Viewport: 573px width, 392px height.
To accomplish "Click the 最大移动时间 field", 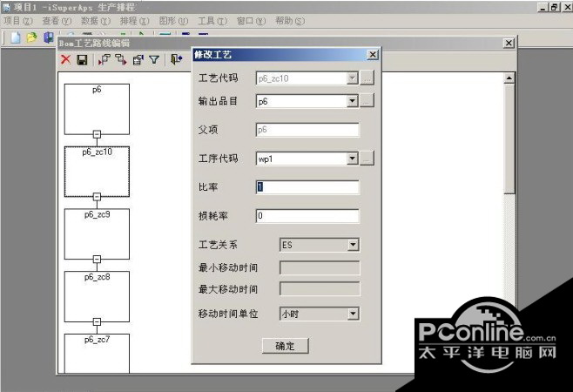I will click(x=320, y=289).
